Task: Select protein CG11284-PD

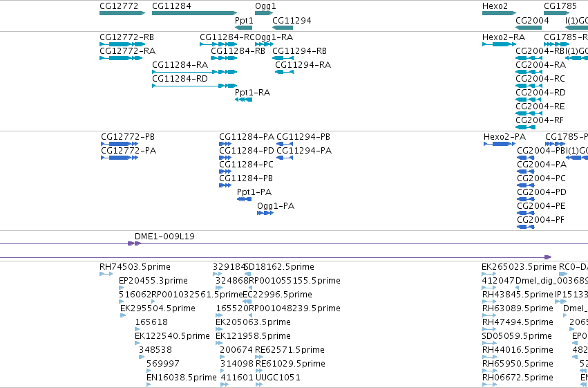Action: (225, 158)
